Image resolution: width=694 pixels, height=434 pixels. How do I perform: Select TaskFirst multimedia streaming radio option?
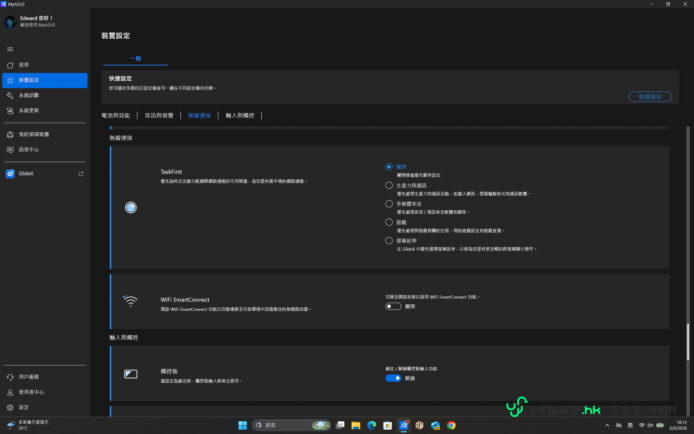click(x=389, y=204)
